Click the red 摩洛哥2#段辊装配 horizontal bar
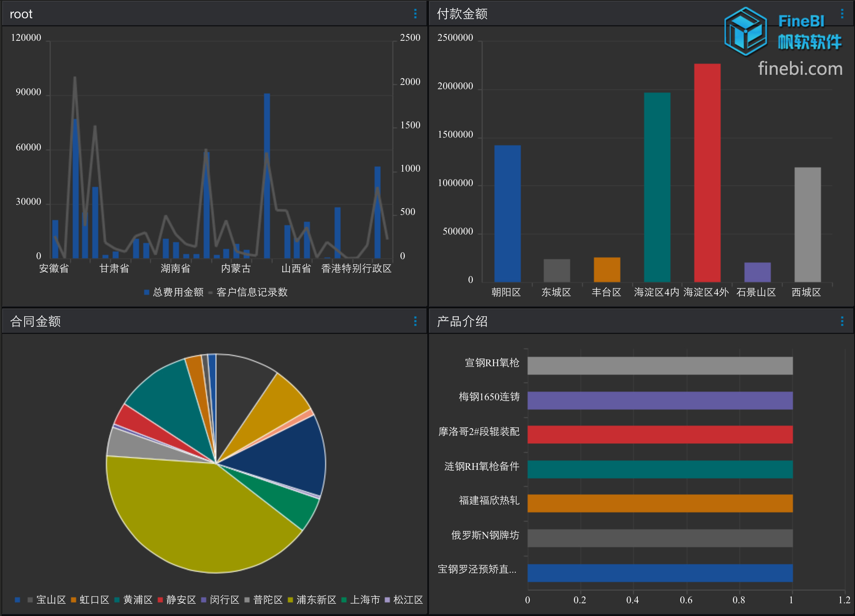This screenshot has height=616, width=855. pos(660,435)
